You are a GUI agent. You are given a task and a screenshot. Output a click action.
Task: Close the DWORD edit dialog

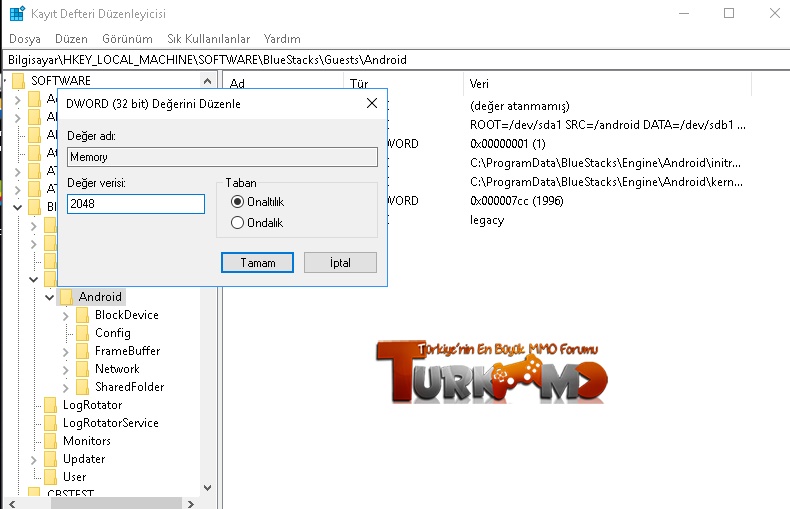coord(372,103)
